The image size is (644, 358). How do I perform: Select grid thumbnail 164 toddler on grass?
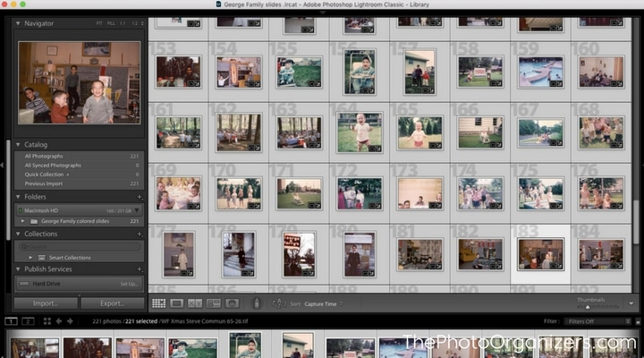[x=360, y=132]
